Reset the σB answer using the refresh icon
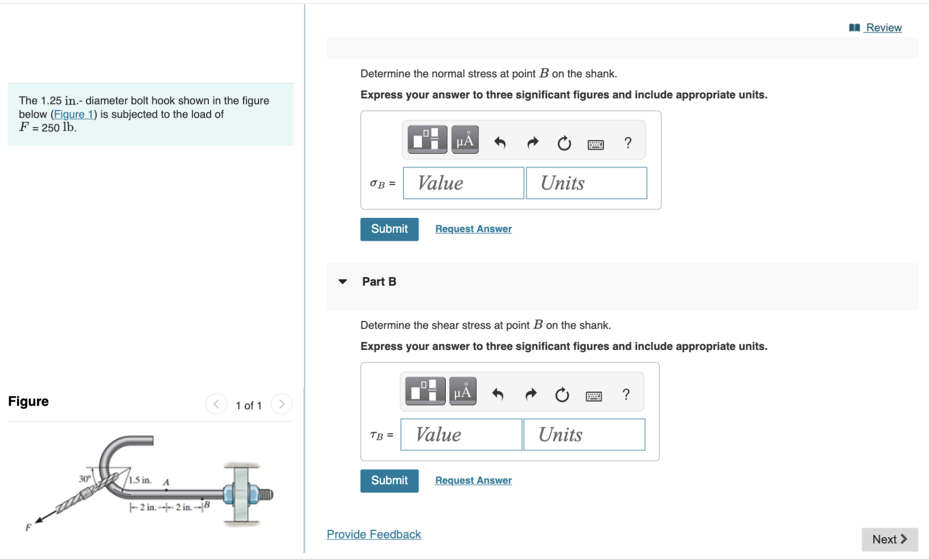This screenshot has width=929, height=560. 564,143
